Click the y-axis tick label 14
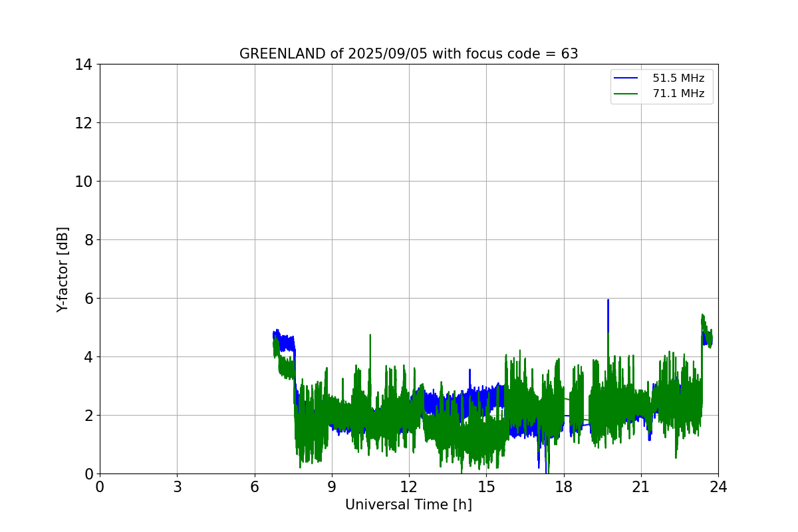This screenshot has width=798, height=532. 83,65
